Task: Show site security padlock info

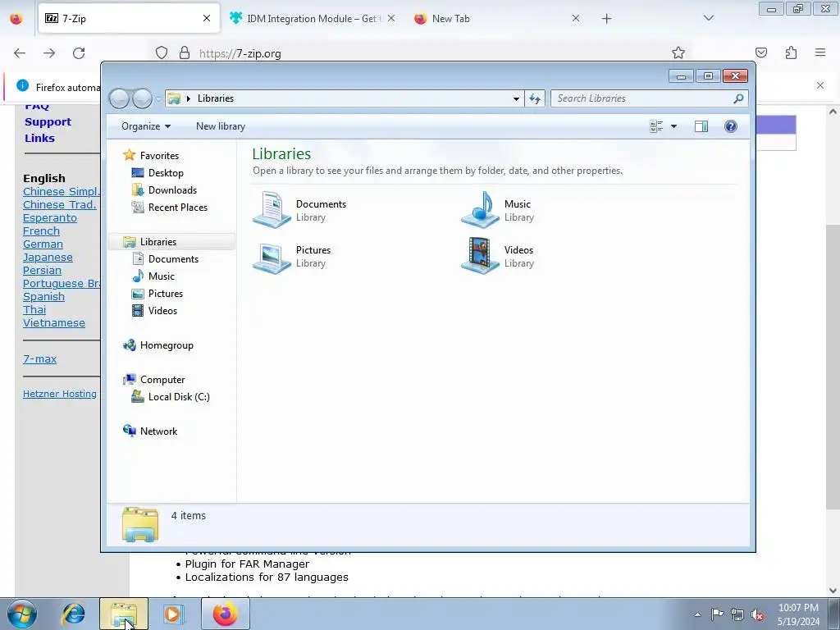Action: point(185,52)
